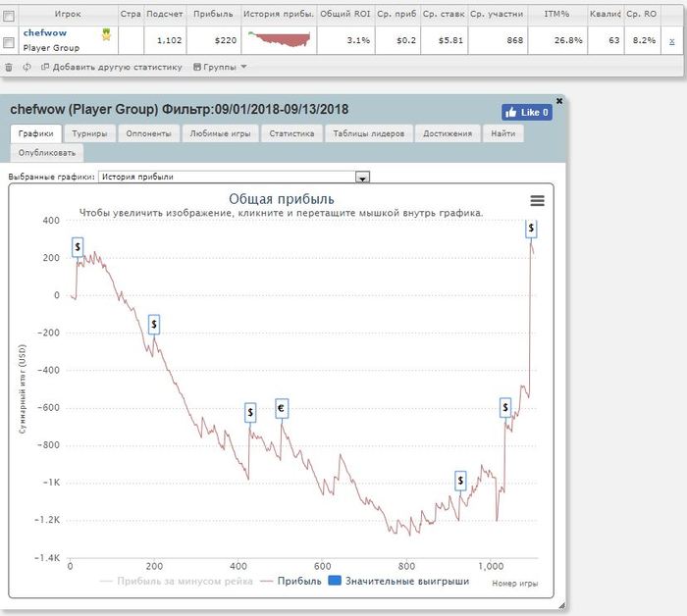This screenshot has width=687, height=616.
Task: Expand the Группы dropdown
Action: [220, 67]
